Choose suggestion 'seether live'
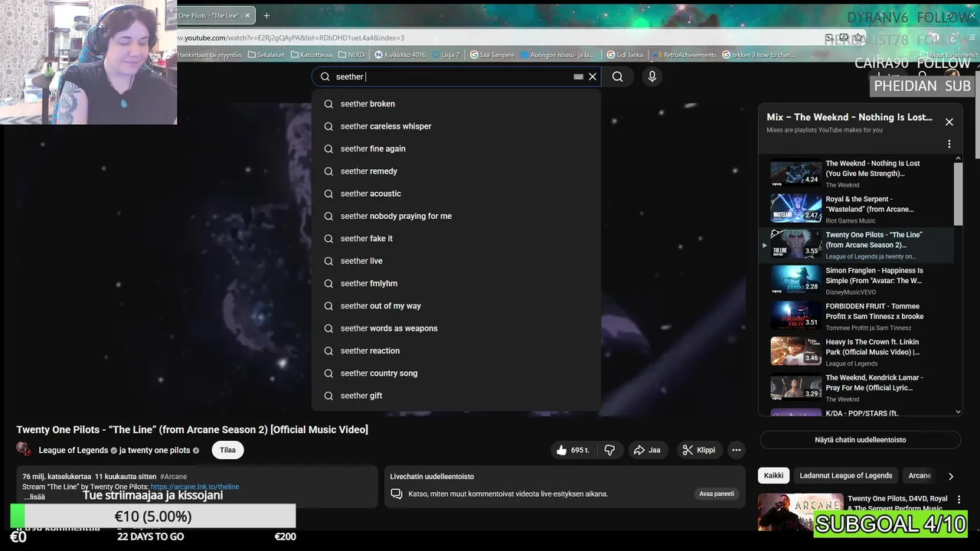This screenshot has width=980, height=551. [x=456, y=261]
